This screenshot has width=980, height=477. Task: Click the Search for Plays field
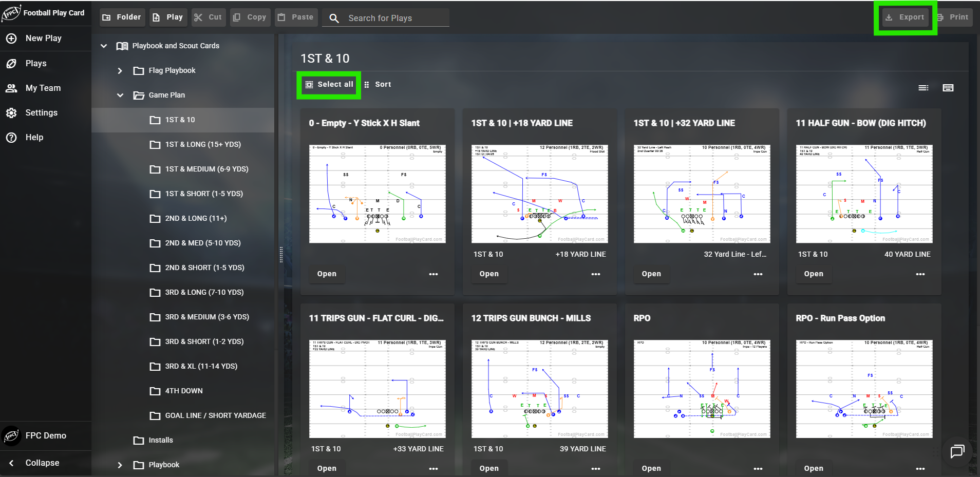tap(386, 18)
